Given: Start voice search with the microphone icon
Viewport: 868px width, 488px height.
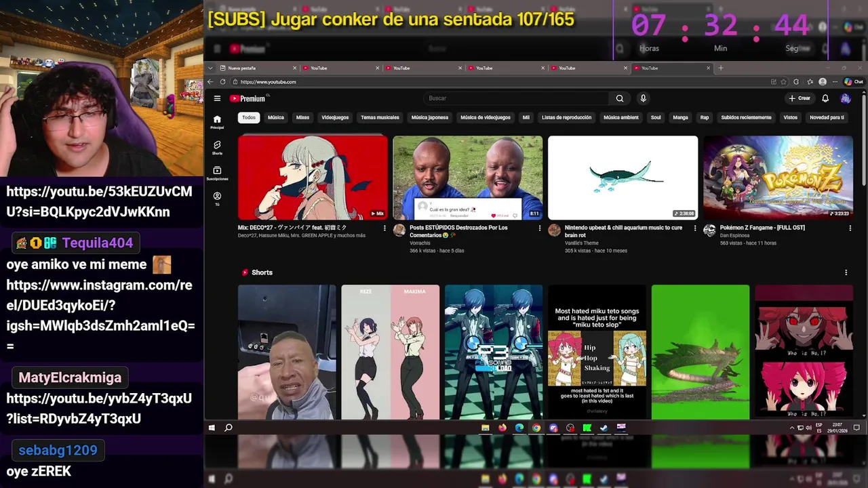Looking at the screenshot, I should 643,98.
